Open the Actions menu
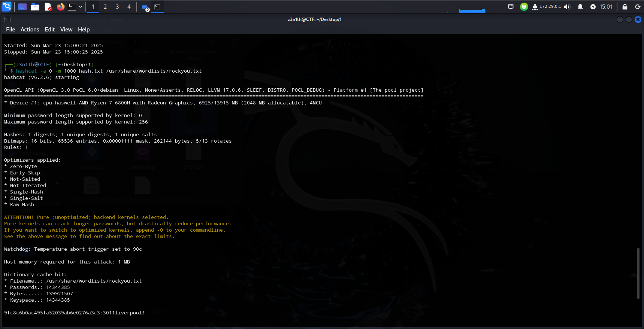The height and width of the screenshot is (329, 644). [x=30, y=30]
